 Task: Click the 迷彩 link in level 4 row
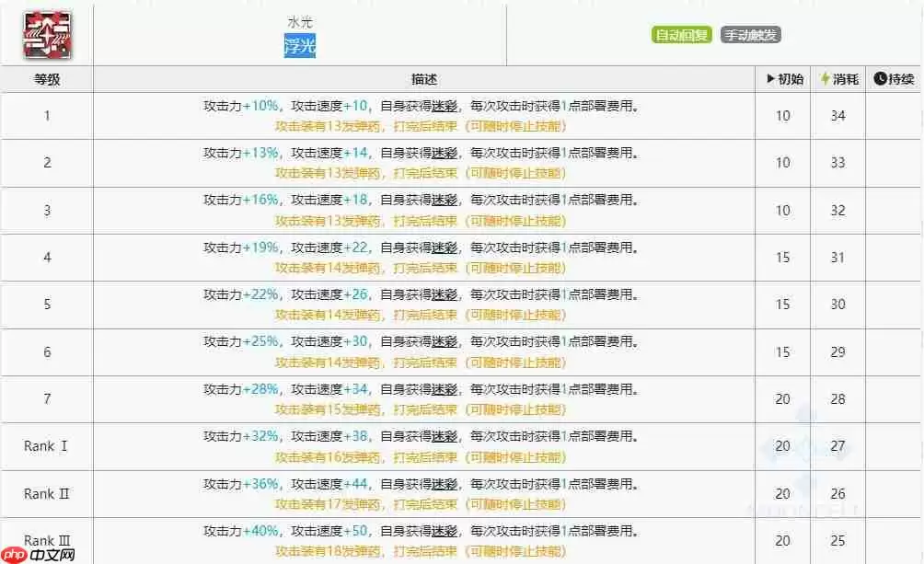click(445, 248)
